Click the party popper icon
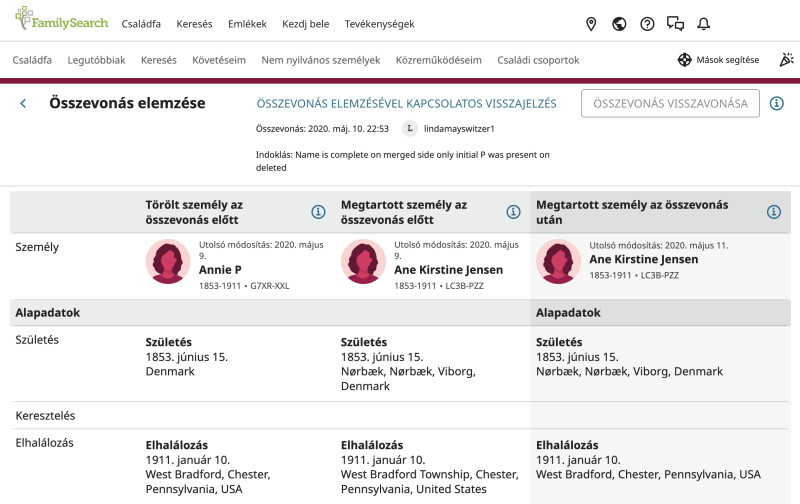Screen dimensions: 800x504 pos(786,60)
